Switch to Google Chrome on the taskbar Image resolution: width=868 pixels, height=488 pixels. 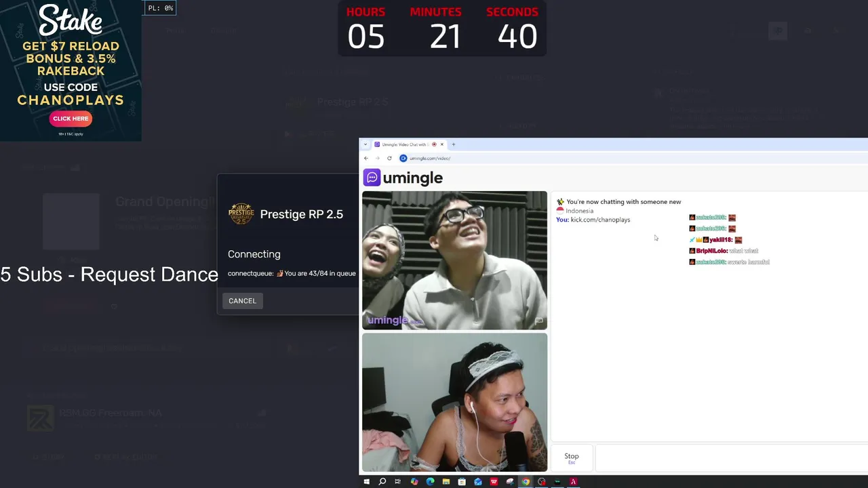526,482
